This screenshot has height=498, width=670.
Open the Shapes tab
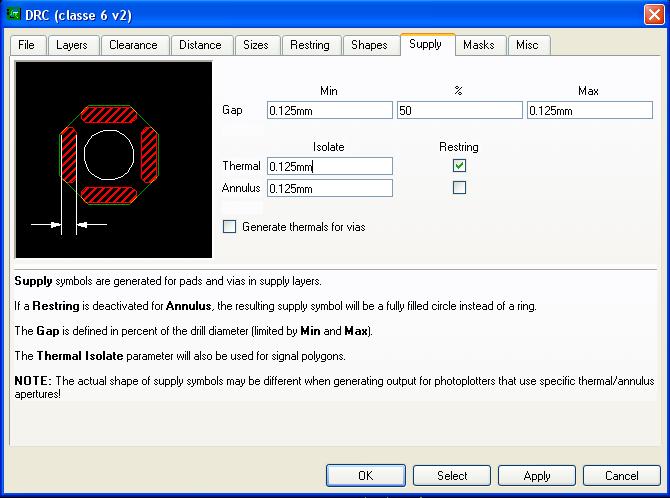point(370,45)
